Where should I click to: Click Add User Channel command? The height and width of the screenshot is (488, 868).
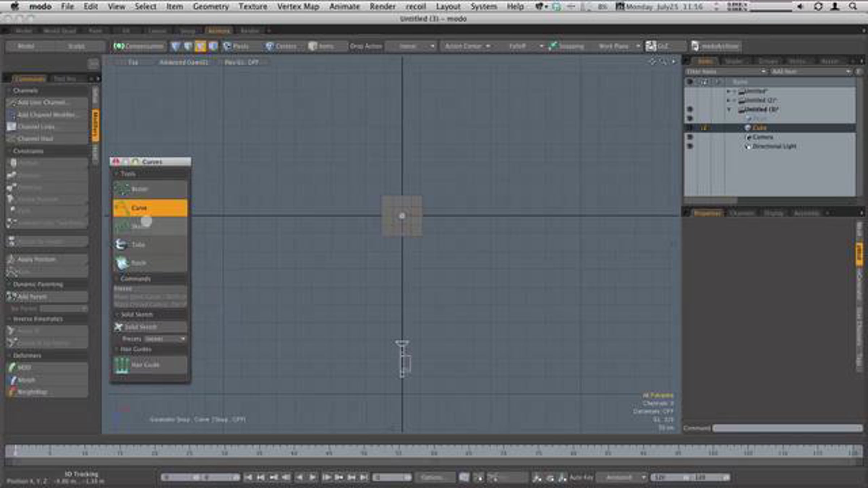[x=47, y=103]
